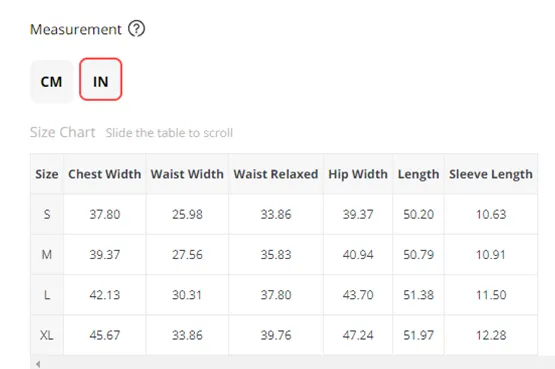Image resolution: width=555 pixels, height=369 pixels.
Task: Click the Length column header
Action: point(418,174)
